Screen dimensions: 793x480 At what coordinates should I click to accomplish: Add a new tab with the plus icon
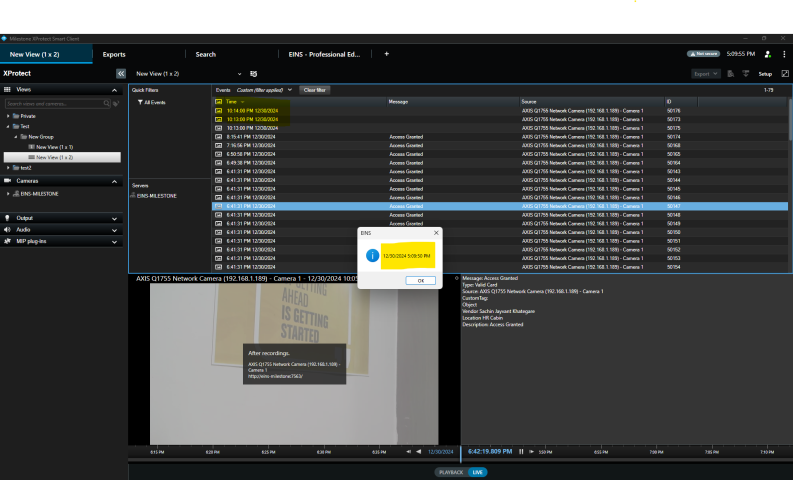tap(386, 54)
